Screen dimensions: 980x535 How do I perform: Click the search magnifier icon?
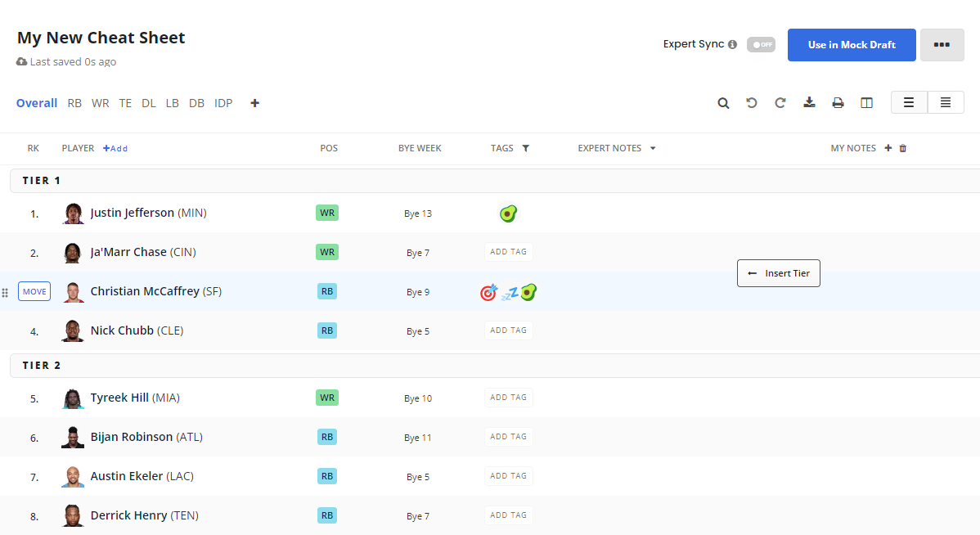point(723,103)
